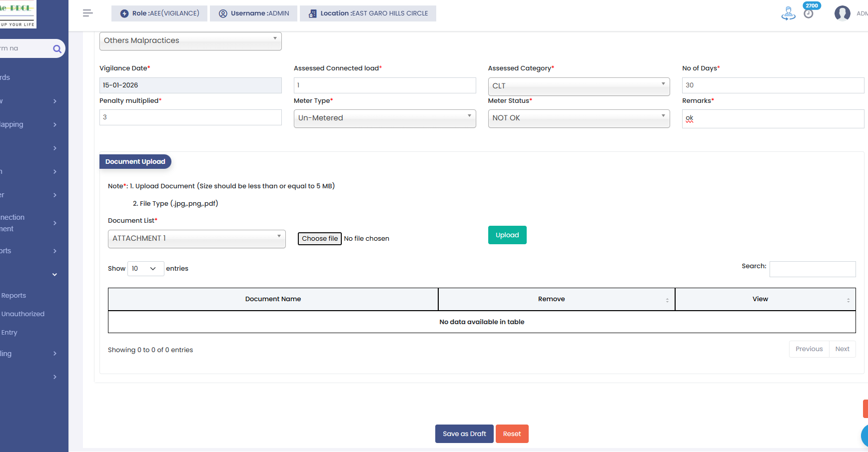The width and height of the screenshot is (868, 452).
Task: Open the Assessed Category CLT dropdown
Action: 579,86
